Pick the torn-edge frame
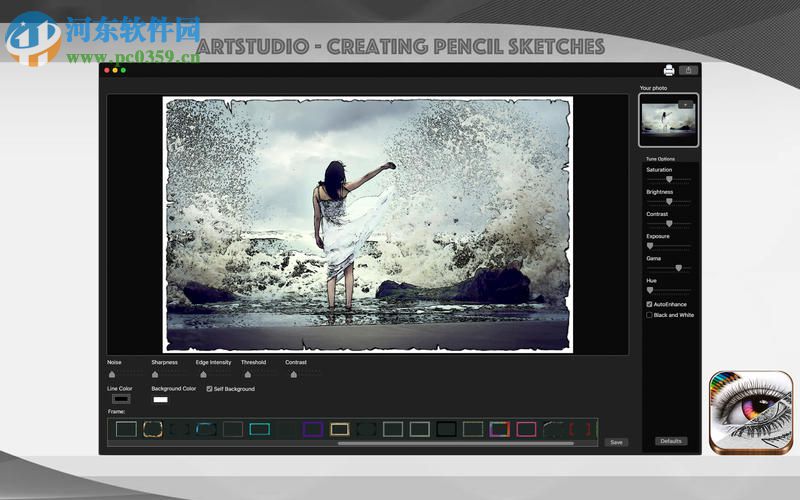This screenshot has width=800, height=500. pyautogui.click(x=553, y=429)
